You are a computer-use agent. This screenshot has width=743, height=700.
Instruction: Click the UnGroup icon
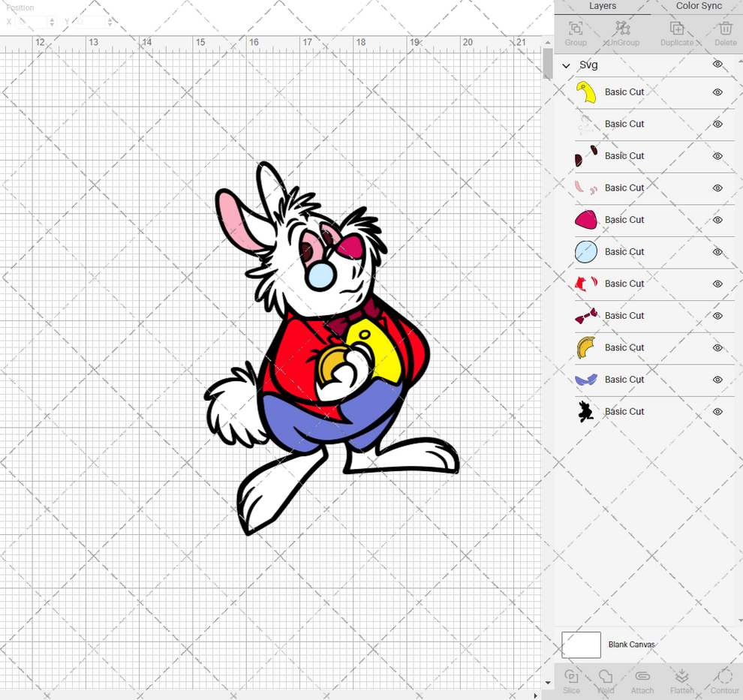[x=622, y=32]
